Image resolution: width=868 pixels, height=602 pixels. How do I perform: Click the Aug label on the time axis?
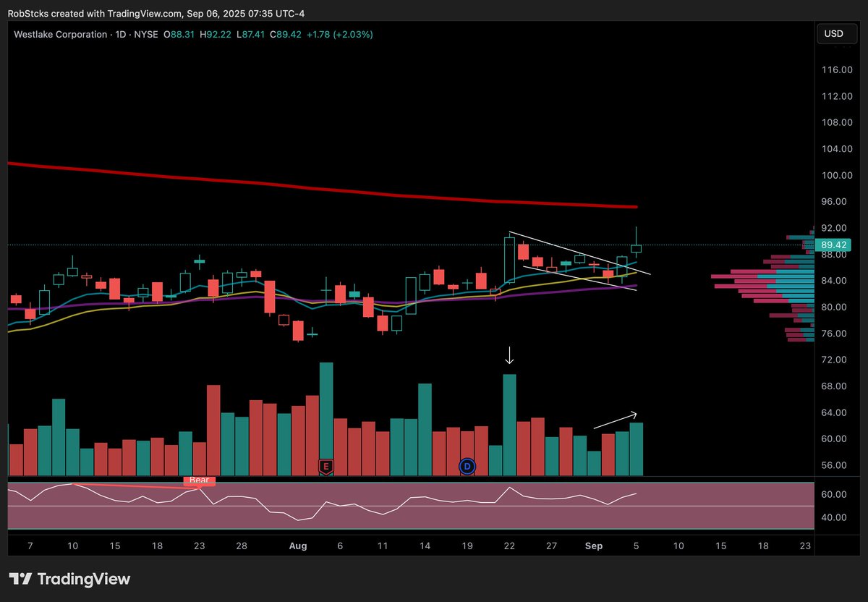coord(299,546)
